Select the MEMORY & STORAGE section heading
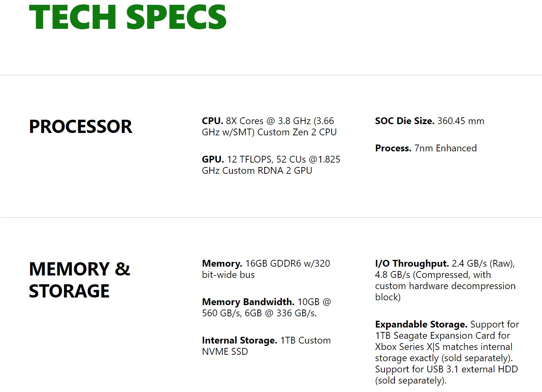 [x=80, y=280]
